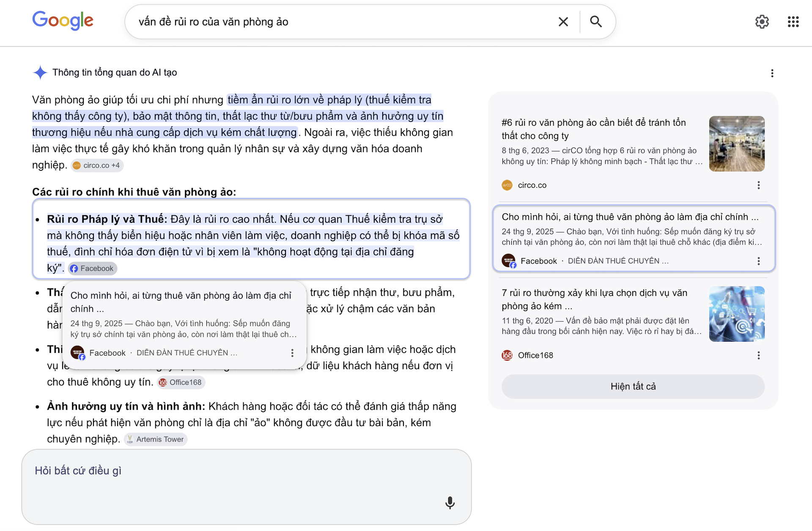Click the Google logo
Image resolution: width=812 pixels, height=531 pixels.
pyautogui.click(x=63, y=20)
